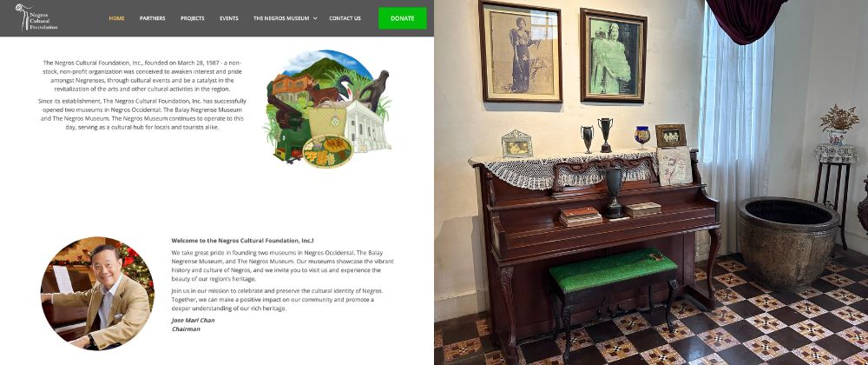Click the large stone jar by window
This screenshot has width=868, height=365.
pos(788,242)
